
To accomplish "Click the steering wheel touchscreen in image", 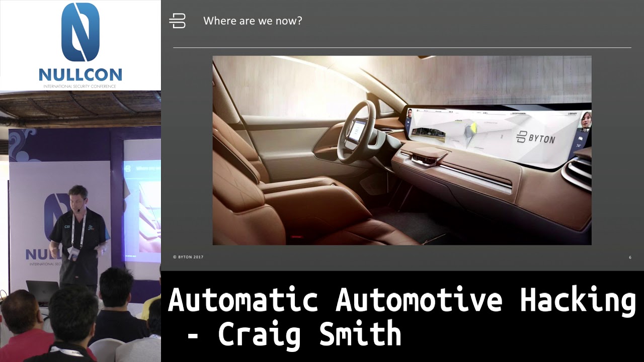I will [x=357, y=131].
